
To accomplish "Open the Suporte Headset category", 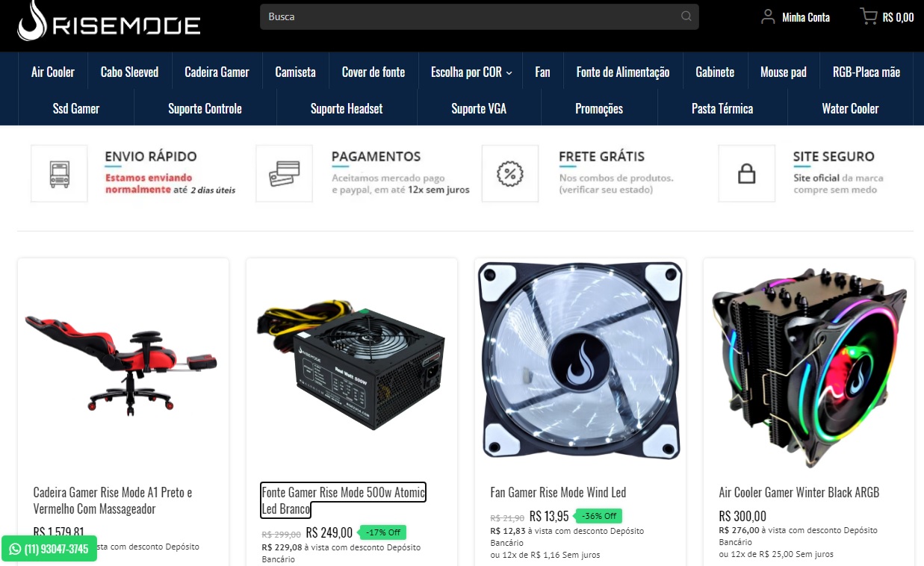I will point(347,108).
